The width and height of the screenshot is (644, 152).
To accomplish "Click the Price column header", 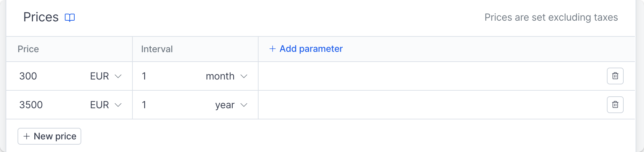I will click(28, 49).
